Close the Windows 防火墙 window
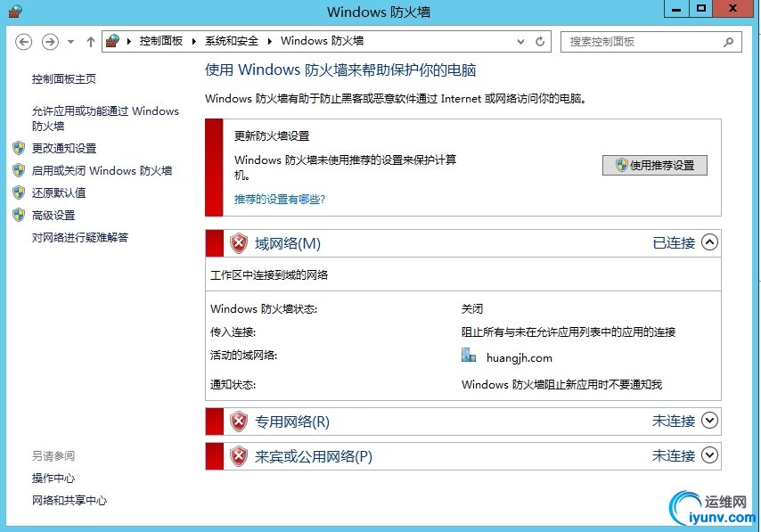The image size is (761, 532). click(x=733, y=9)
